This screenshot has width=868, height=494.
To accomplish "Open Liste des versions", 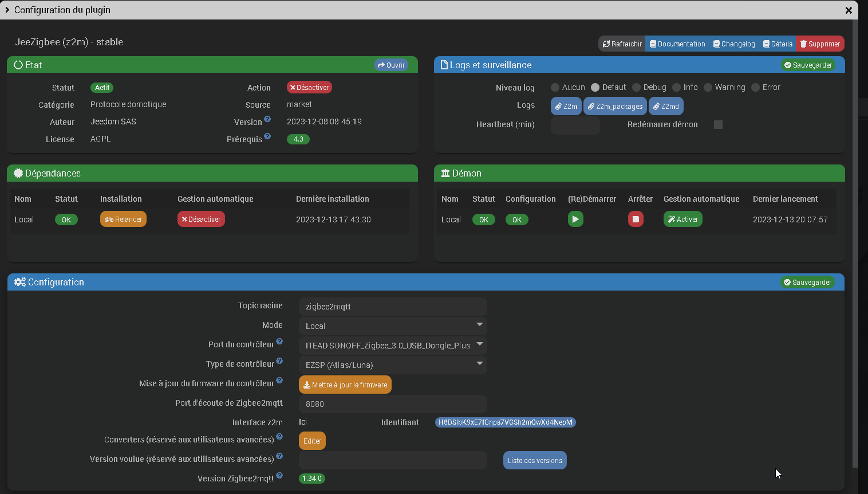I will coord(535,460).
